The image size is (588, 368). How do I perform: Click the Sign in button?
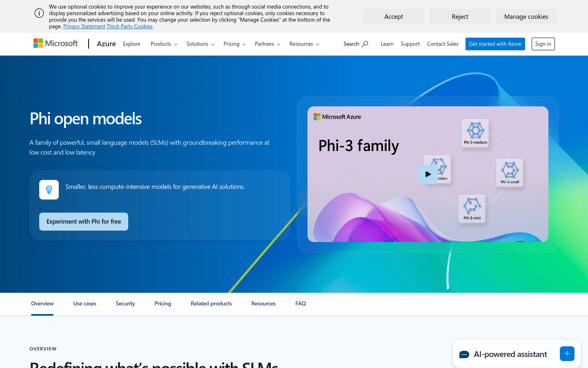[543, 44]
